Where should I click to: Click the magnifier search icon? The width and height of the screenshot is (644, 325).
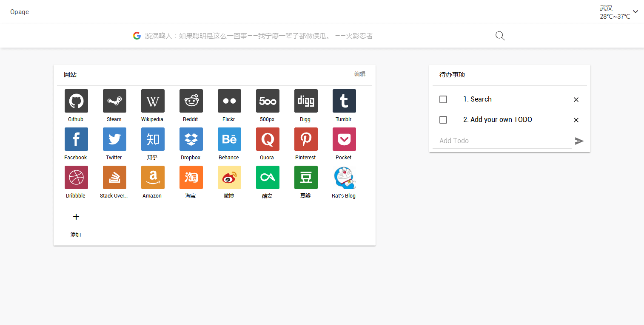point(500,36)
